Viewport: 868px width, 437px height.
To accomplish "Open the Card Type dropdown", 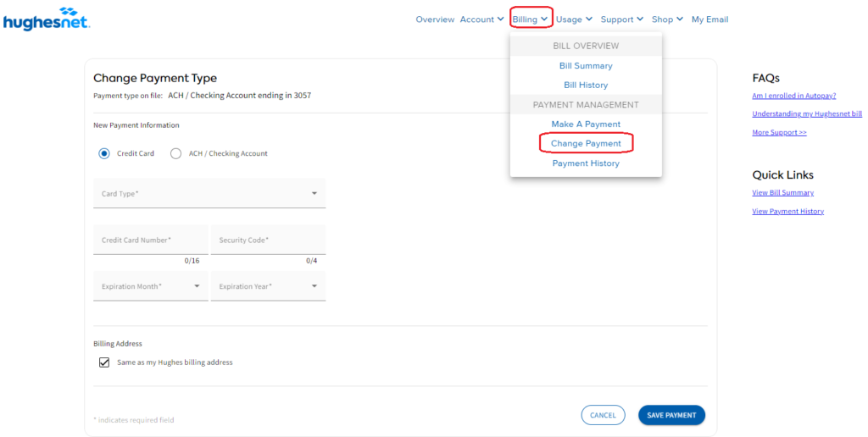I will pyautogui.click(x=209, y=194).
